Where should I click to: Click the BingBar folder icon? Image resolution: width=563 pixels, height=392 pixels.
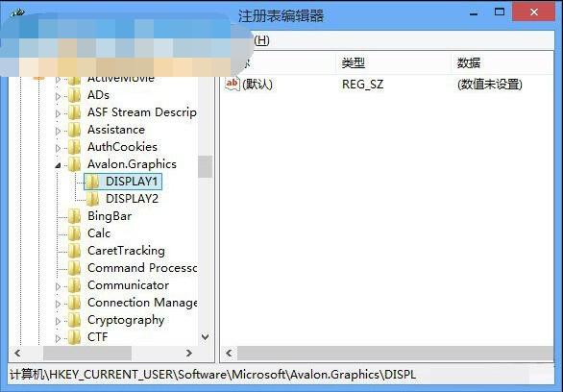pyautogui.click(x=74, y=216)
